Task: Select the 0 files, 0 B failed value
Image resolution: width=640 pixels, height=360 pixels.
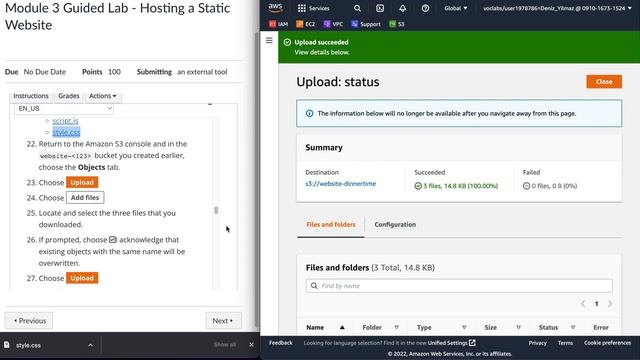Action: coord(554,186)
